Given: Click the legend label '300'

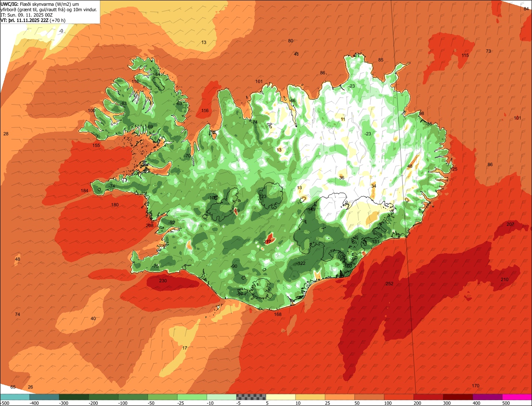Looking at the screenshot, I should pyautogui.click(x=448, y=403).
